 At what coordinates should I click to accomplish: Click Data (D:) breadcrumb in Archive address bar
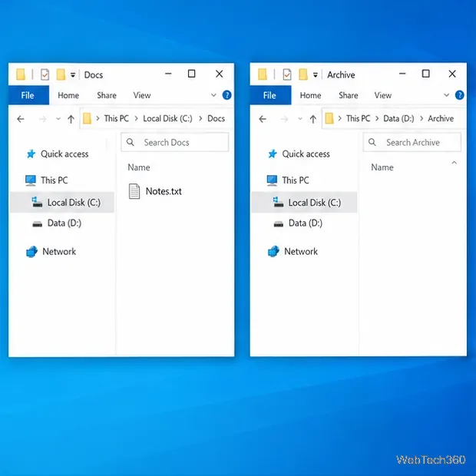pos(398,118)
